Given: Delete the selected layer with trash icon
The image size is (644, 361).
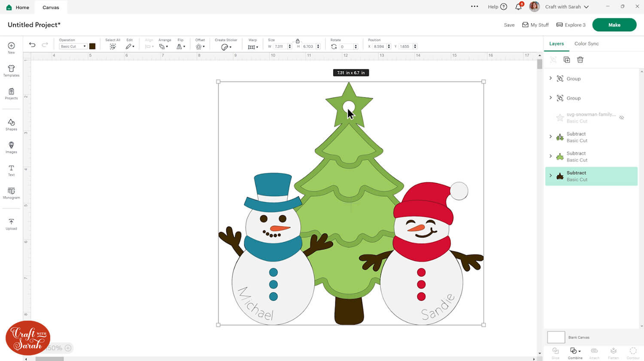Looking at the screenshot, I should [580, 60].
